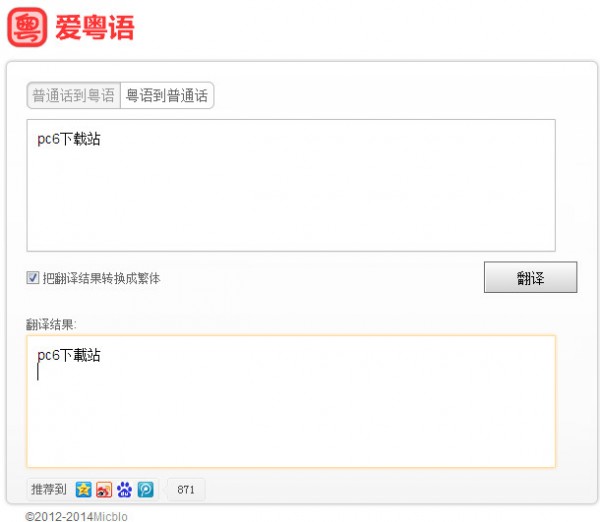Click the ©2012-2014 copyright text
Image resolution: width=600 pixels, height=522 pixels.
click(x=59, y=516)
